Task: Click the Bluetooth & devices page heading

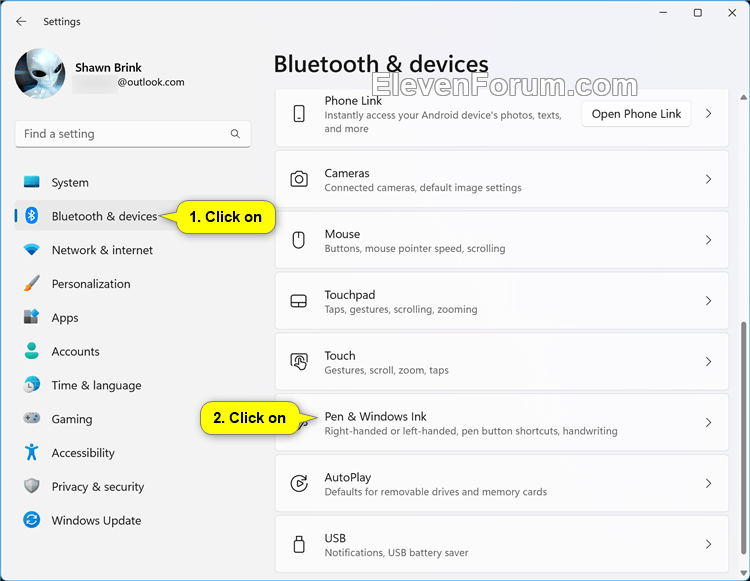Action: 381,64
